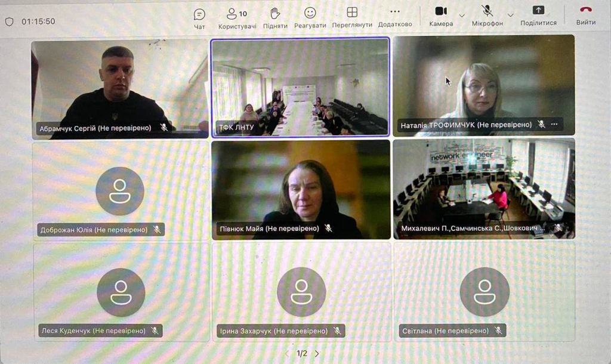Select the ТФК ЛНТУ video tile

point(300,88)
